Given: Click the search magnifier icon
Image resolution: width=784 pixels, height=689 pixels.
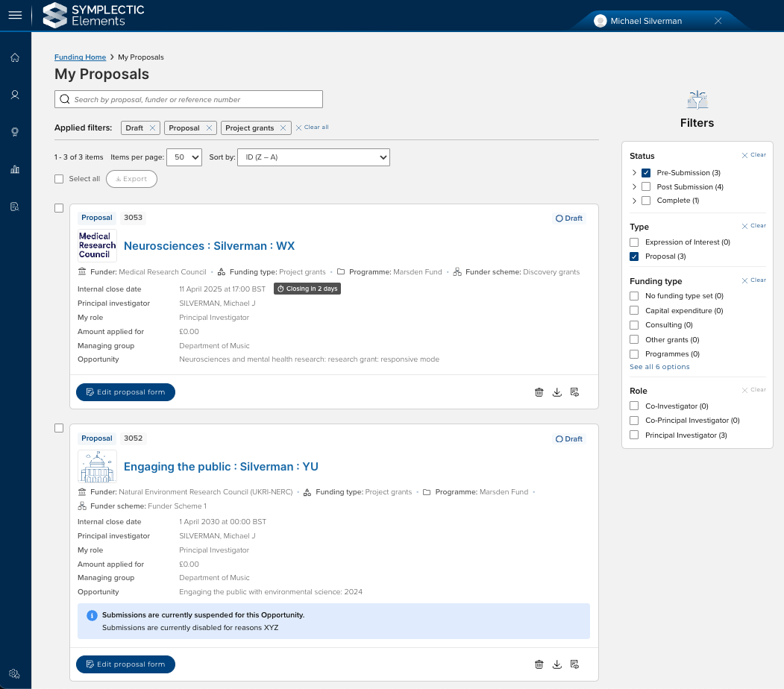Looking at the screenshot, I should [65, 99].
